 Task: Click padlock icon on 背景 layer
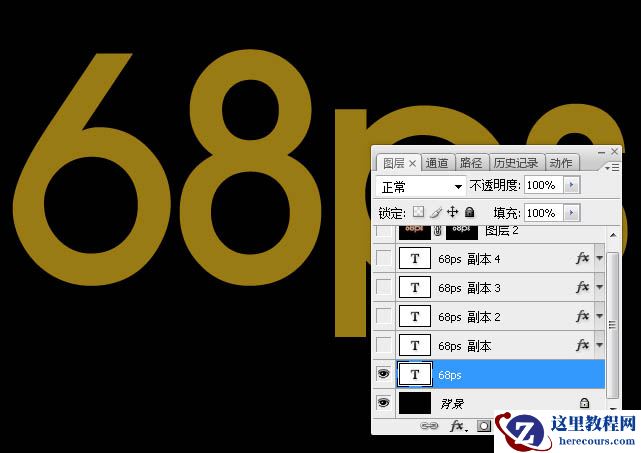pyautogui.click(x=585, y=403)
